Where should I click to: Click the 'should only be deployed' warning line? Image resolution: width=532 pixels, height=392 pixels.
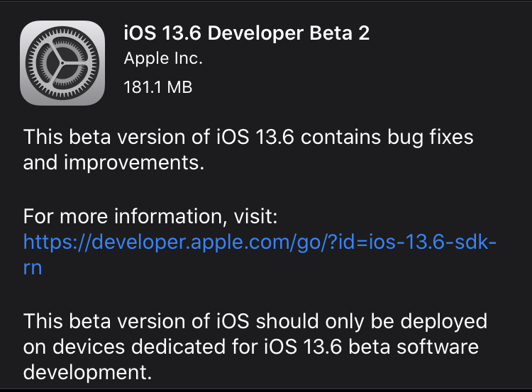tap(255, 321)
